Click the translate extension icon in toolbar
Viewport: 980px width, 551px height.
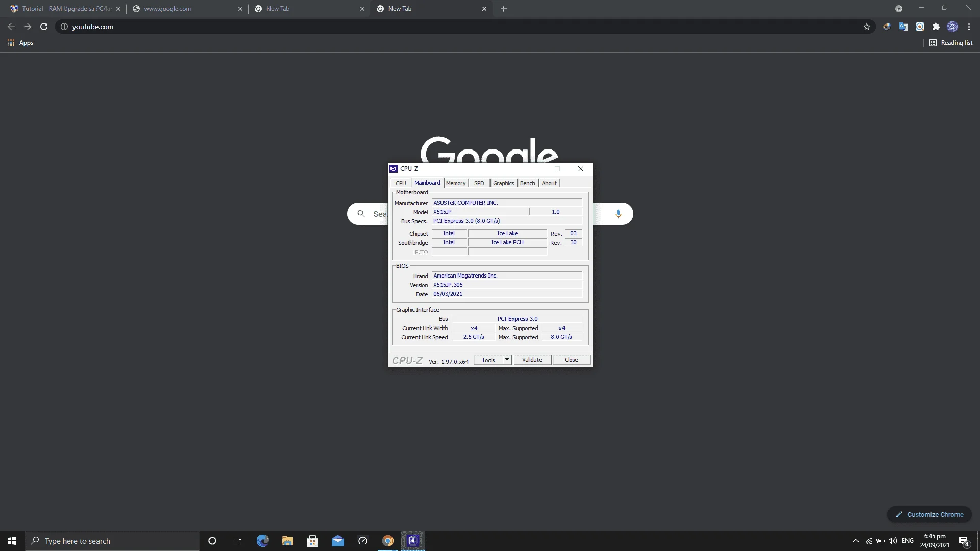pos(903,27)
